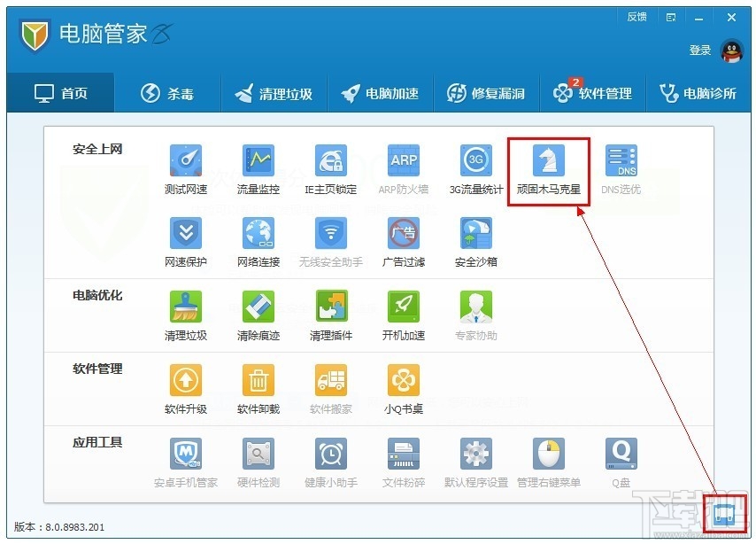Open 无线安全助手 wireless assistant
The image size is (756, 544).
[331, 242]
